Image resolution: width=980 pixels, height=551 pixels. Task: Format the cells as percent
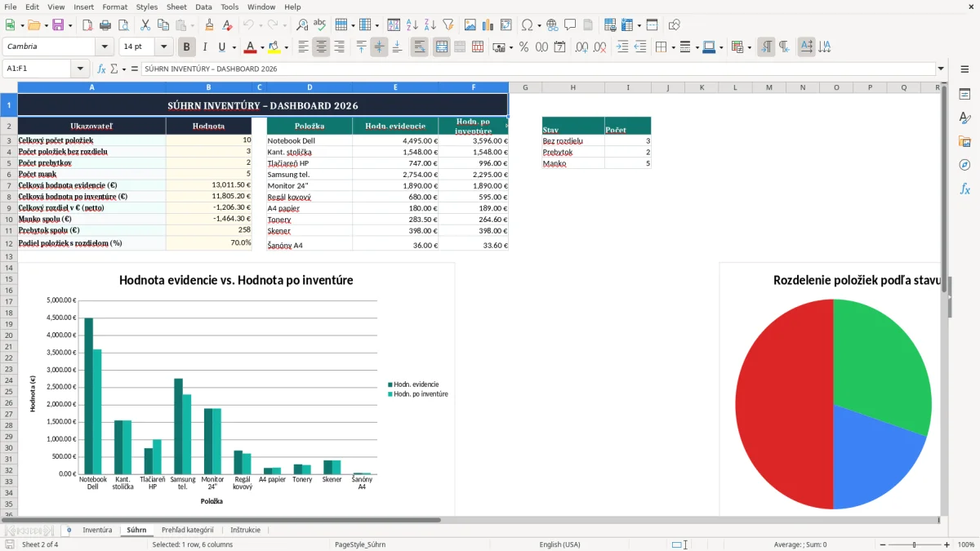coord(523,47)
